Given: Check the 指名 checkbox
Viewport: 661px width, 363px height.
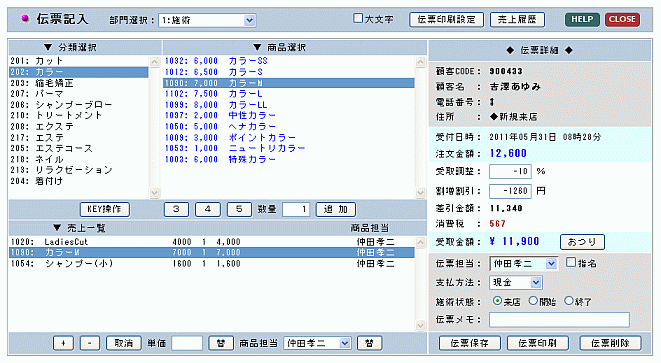Looking at the screenshot, I should pos(571,262).
